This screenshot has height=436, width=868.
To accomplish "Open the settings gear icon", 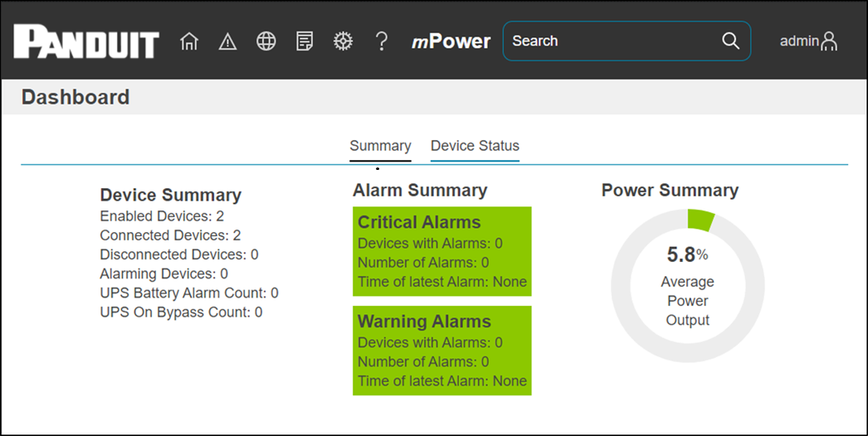I will 343,41.
